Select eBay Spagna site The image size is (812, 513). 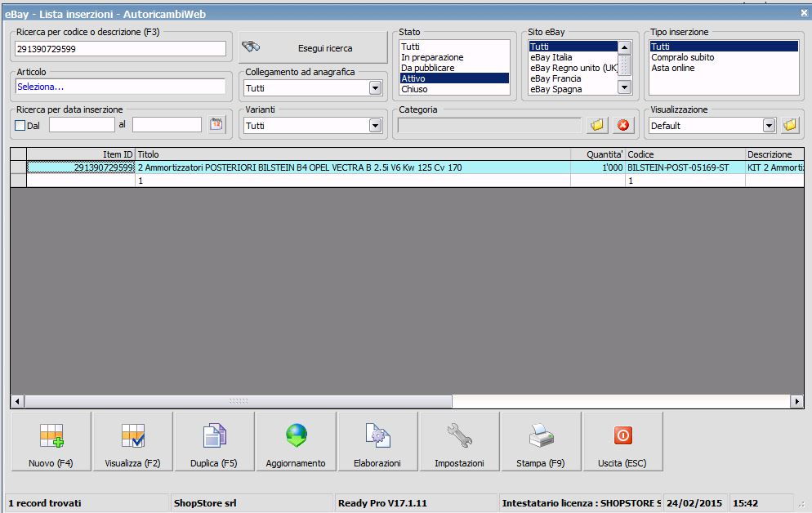[573, 89]
